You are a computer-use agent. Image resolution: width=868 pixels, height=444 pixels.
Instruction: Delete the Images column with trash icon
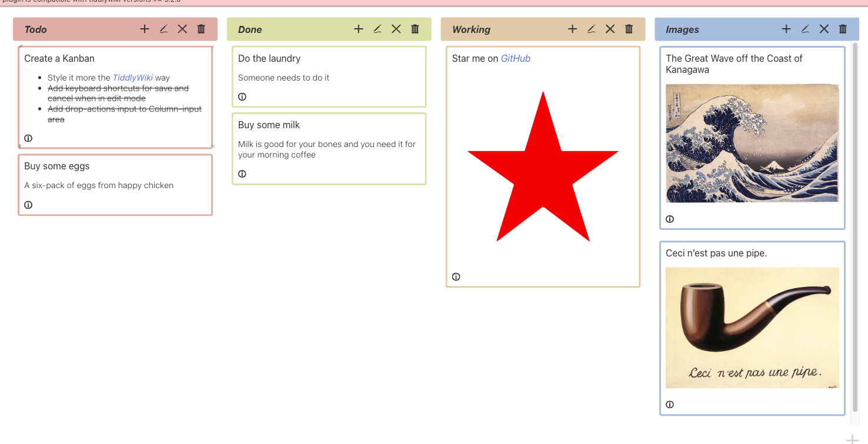[x=843, y=29]
